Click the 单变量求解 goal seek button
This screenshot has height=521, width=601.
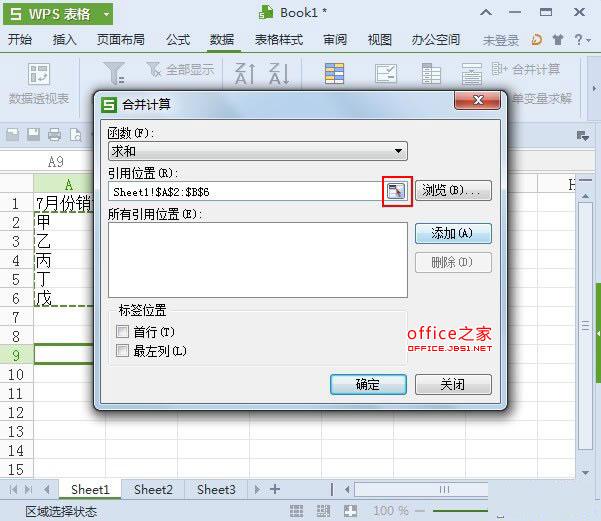point(542,99)
